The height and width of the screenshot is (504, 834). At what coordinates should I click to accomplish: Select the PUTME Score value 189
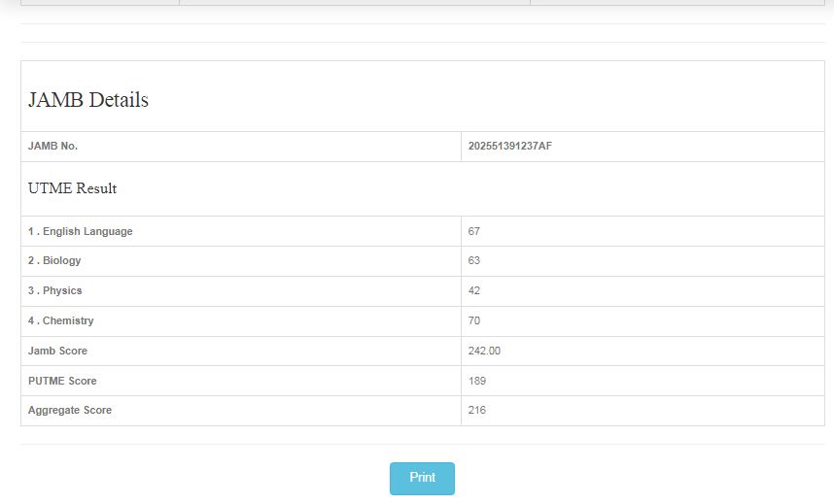[477, 382]
